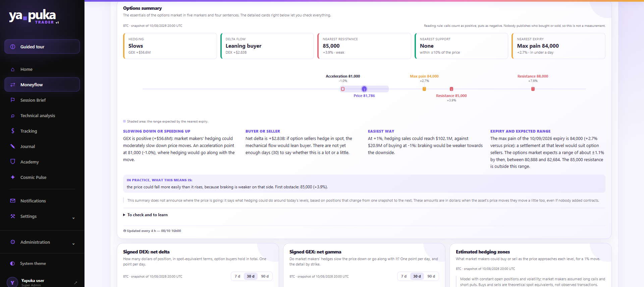Select 90 d range for Signed DEX

(x=265, y=276)
